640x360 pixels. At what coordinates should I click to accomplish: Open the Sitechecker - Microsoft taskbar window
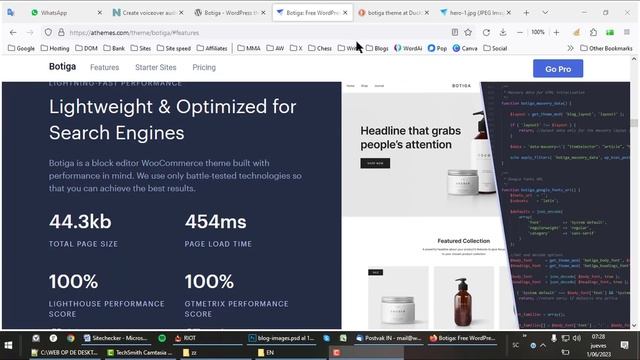tap(115, 338)
